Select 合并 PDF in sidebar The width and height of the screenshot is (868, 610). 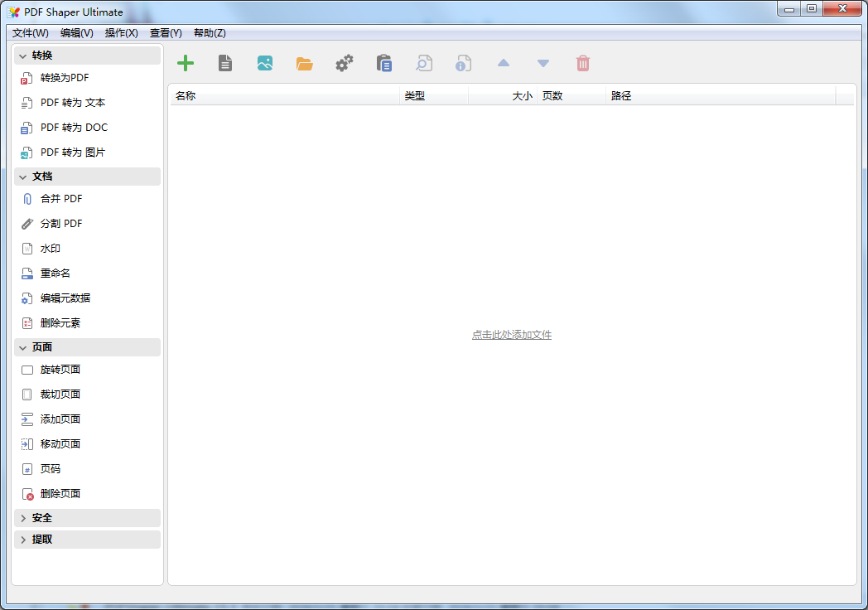point(61,199)
